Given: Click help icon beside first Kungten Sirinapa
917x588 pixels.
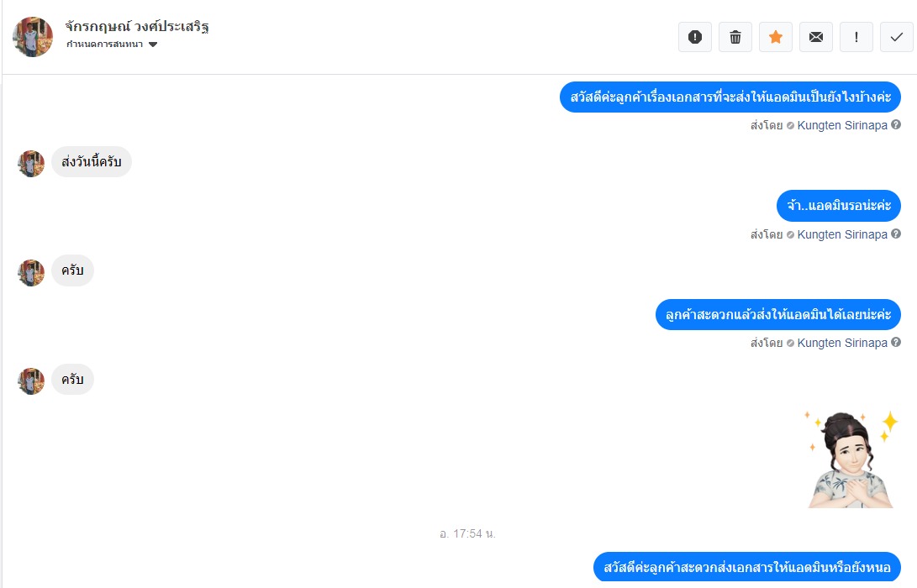Looking at the screenshot, I should 895,124.
